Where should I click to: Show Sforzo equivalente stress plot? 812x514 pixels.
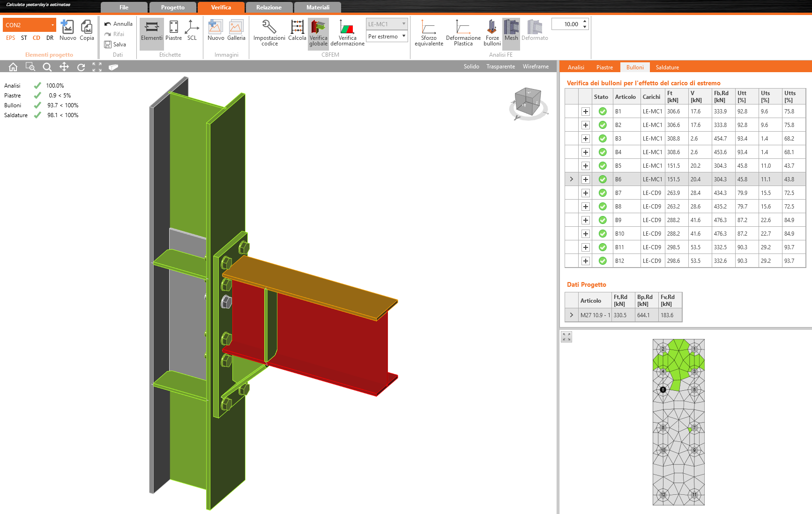coord(429,33)
